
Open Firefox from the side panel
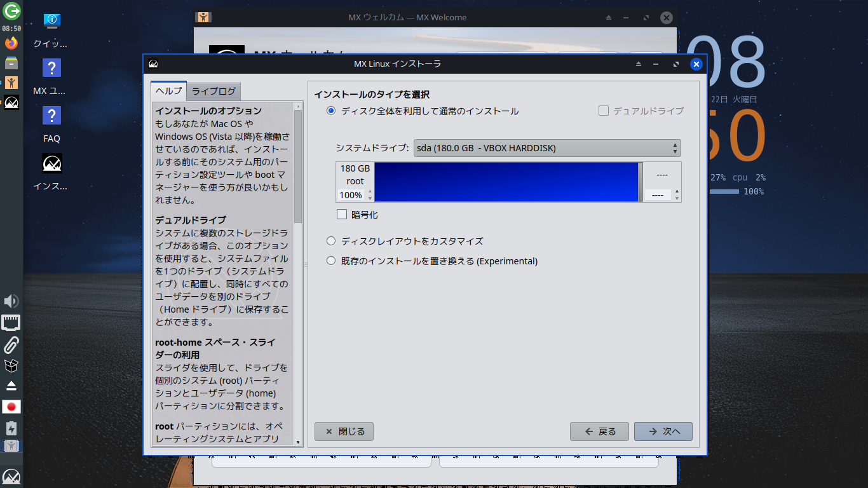click(x=11, y=43)
